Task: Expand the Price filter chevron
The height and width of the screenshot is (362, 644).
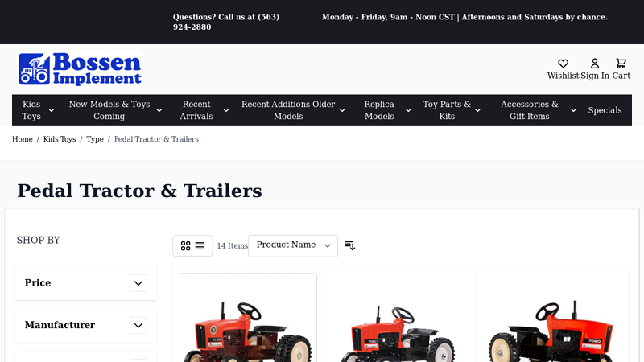Action: pyautogui.click(x=138, y=283)
